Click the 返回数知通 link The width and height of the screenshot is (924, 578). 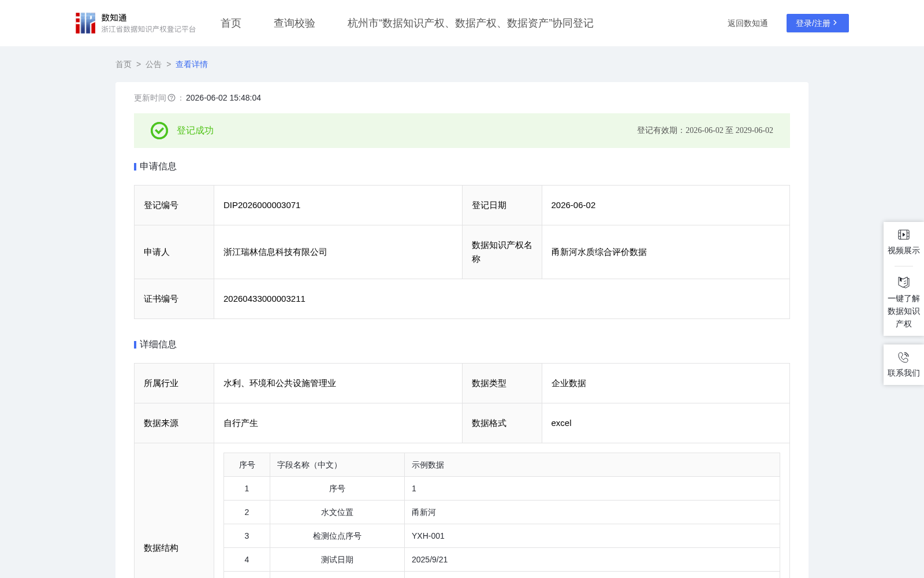tap(748, 23)
